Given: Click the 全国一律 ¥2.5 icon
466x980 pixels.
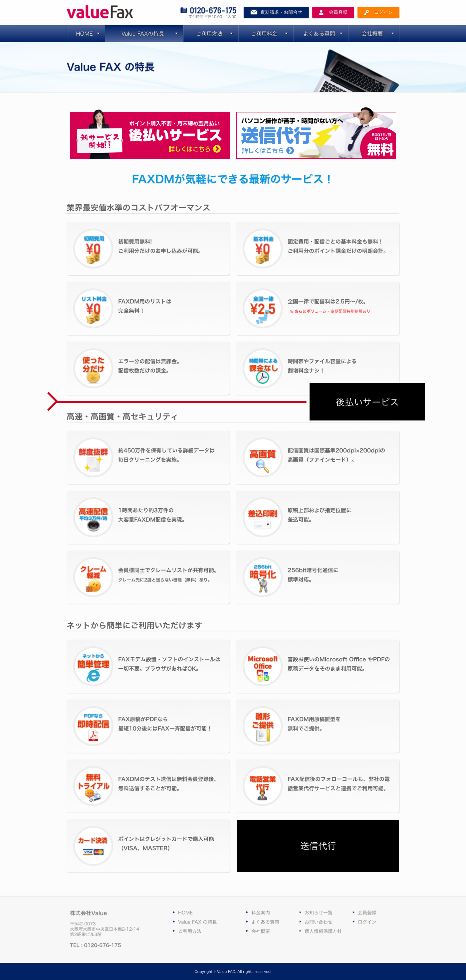Looking at the screenshot, I should 262,308.
